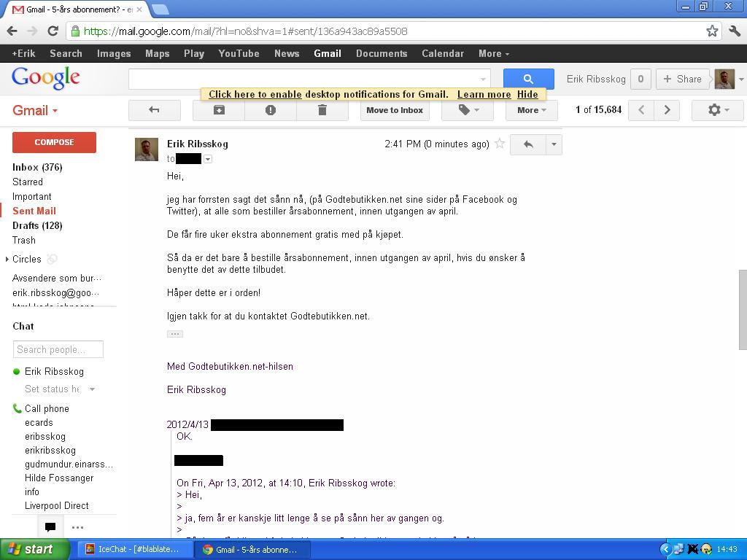Open the notifications count button showing 0

640,79
